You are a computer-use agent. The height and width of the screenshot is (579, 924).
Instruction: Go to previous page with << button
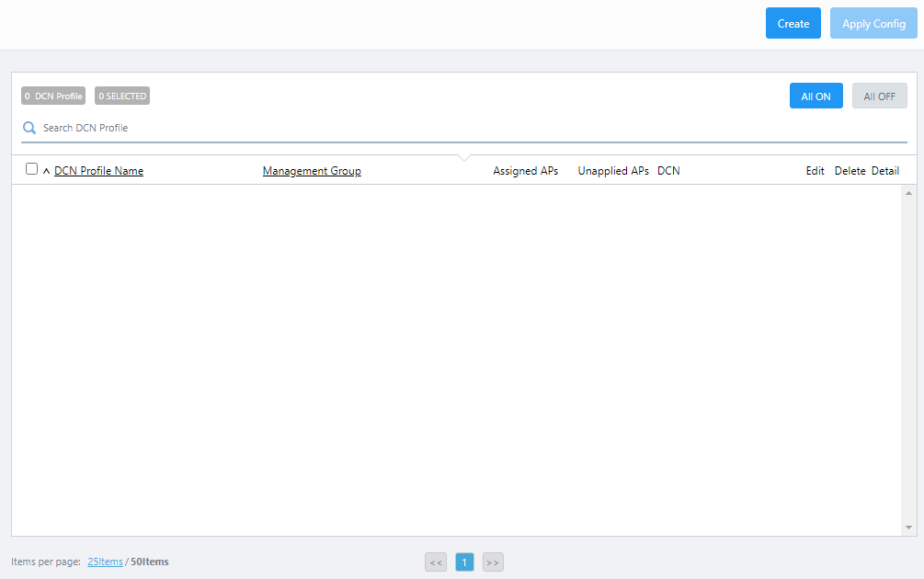pyautogui.click(x=436, y=562)
